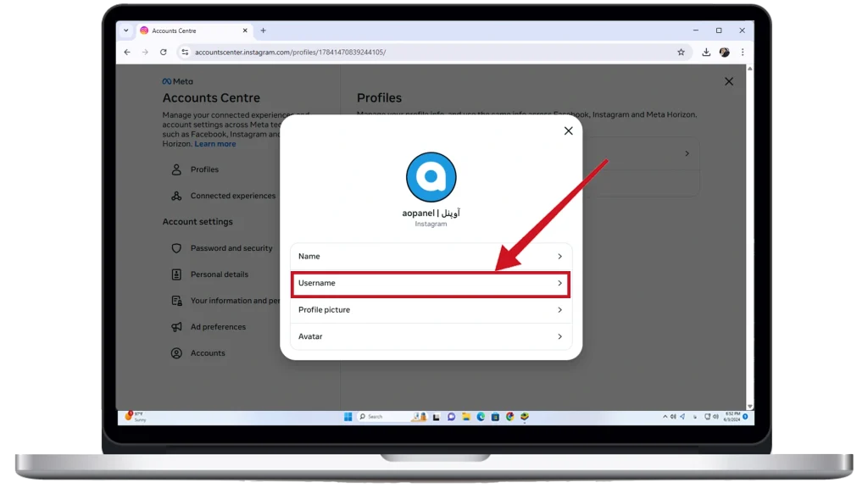868x488 pixels.
Task: Open the Name setting row
Action: point(431,257)
